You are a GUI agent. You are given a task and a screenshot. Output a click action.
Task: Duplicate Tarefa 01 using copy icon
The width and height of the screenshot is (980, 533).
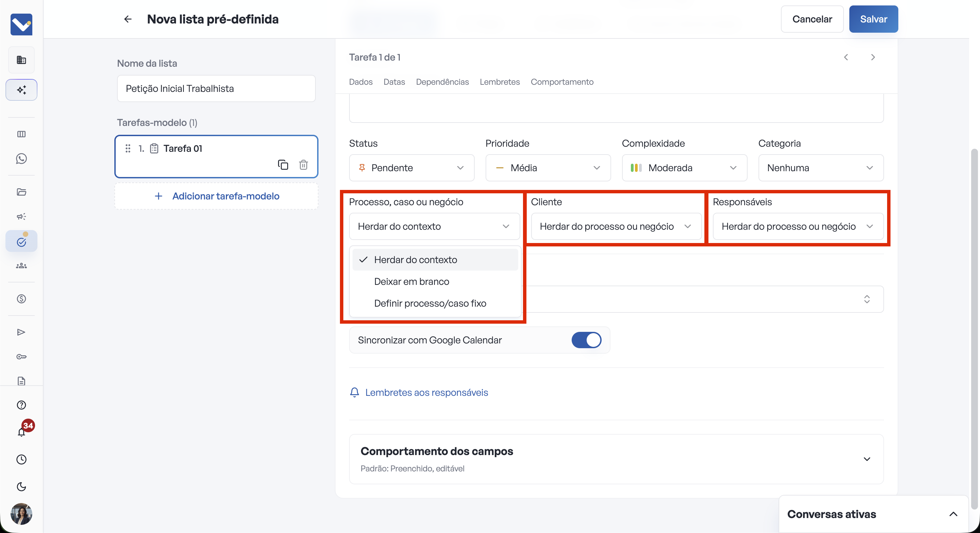point(283,165)
